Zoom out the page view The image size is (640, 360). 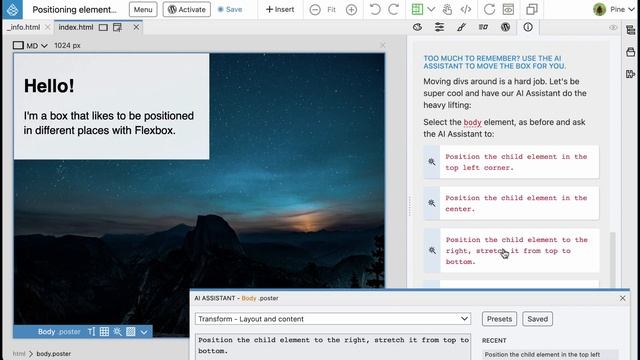pos(315,9)
